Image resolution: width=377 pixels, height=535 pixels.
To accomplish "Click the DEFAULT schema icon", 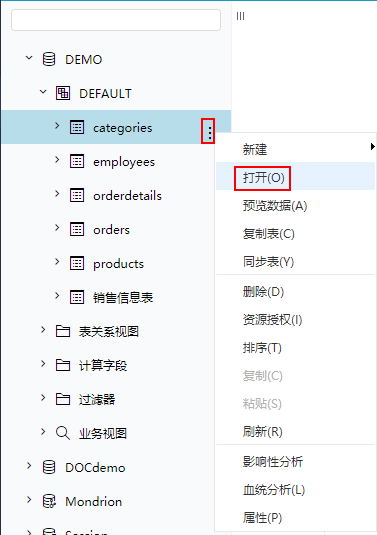I will tap(63, 93).
